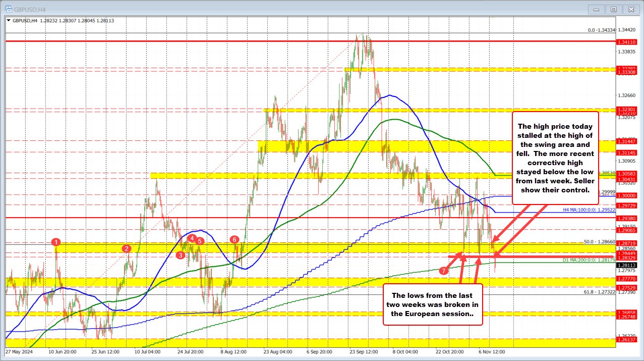Select the 1.34110 red price level tag
This screenshot has width=644, height=361.
pyautogui.click(x=627, y=42)
